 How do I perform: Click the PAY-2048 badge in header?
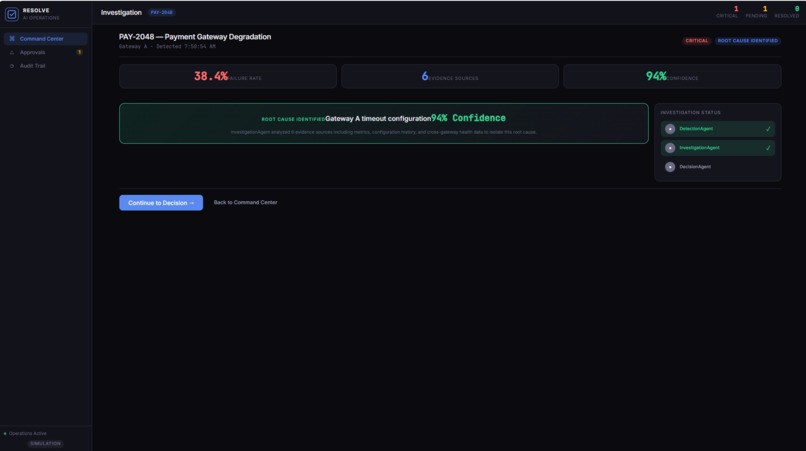point(161,12)
